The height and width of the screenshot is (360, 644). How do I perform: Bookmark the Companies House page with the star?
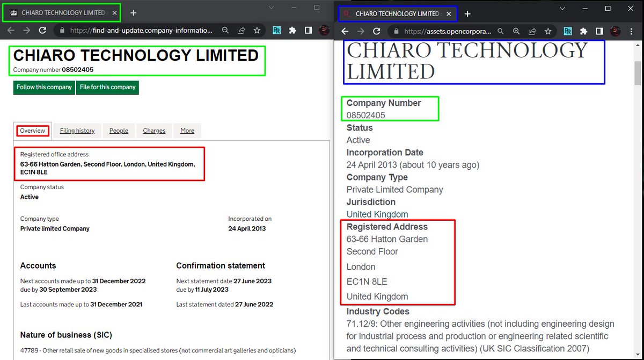[x=257, y=31]
